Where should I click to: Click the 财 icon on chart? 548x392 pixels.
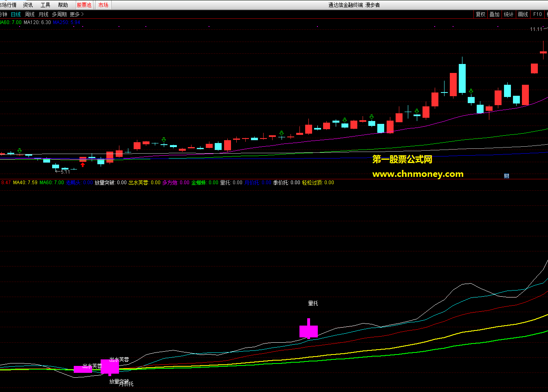coord(506,176)
